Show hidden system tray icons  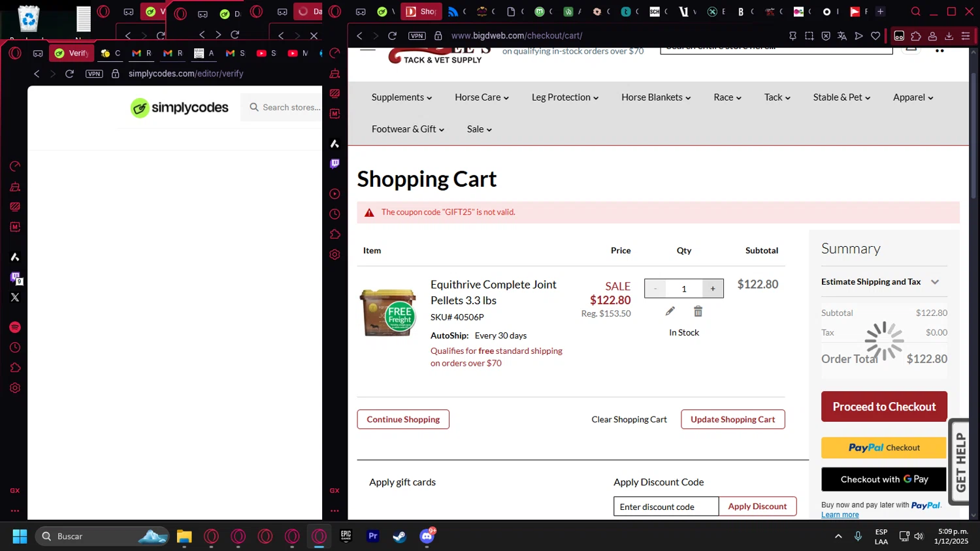[838, 537]
